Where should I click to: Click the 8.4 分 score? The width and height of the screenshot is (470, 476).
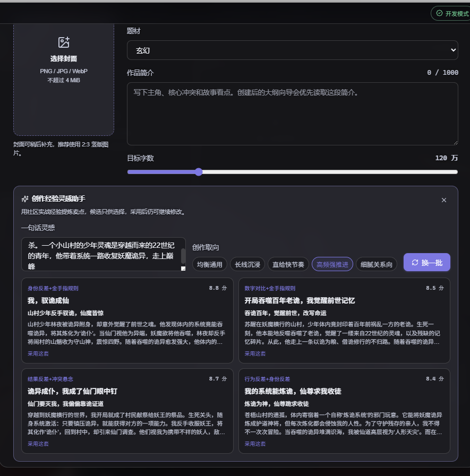[x=435, y=379]
